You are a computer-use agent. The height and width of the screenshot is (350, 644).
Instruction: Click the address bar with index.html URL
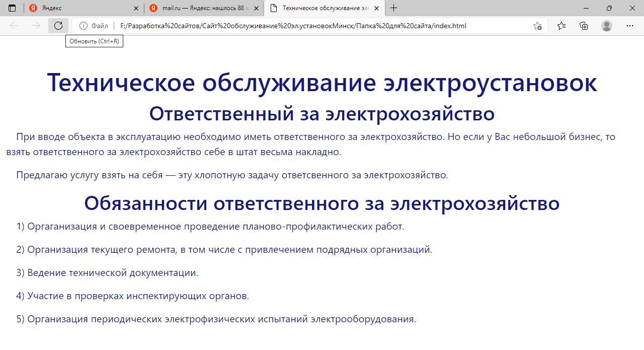point(302,26)
